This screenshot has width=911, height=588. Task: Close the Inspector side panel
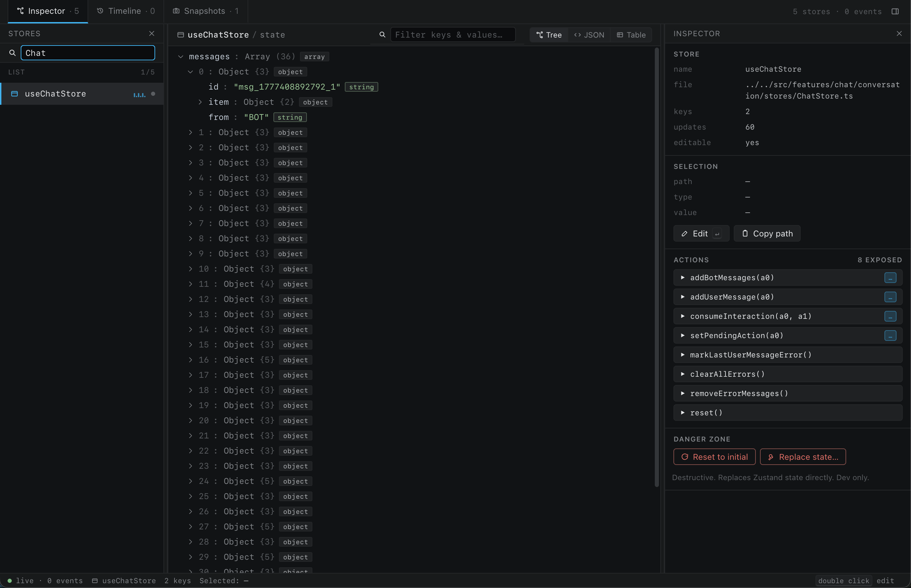tap(899, 33)
